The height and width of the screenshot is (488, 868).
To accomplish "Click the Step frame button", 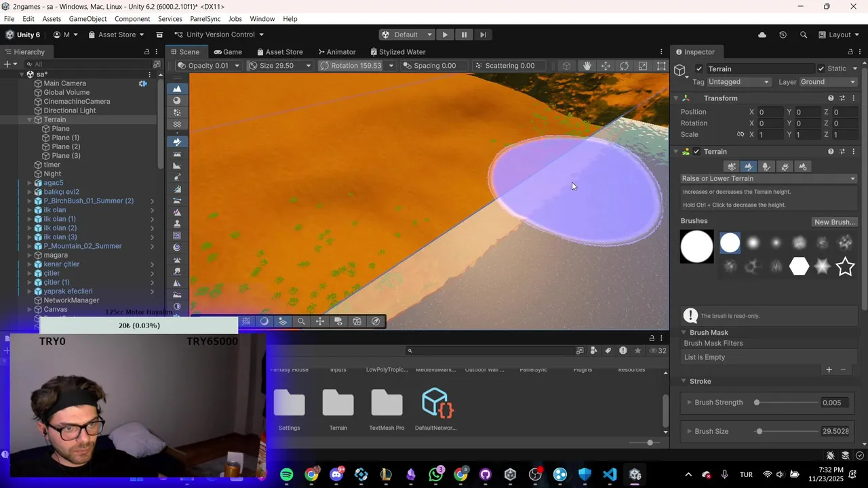I will (x=483, y=35).
